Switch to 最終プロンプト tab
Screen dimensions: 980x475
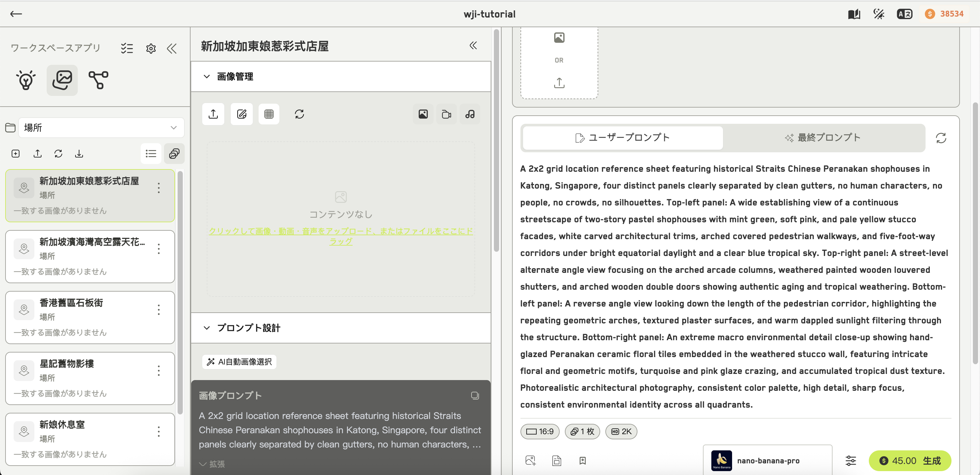point(823,138)
